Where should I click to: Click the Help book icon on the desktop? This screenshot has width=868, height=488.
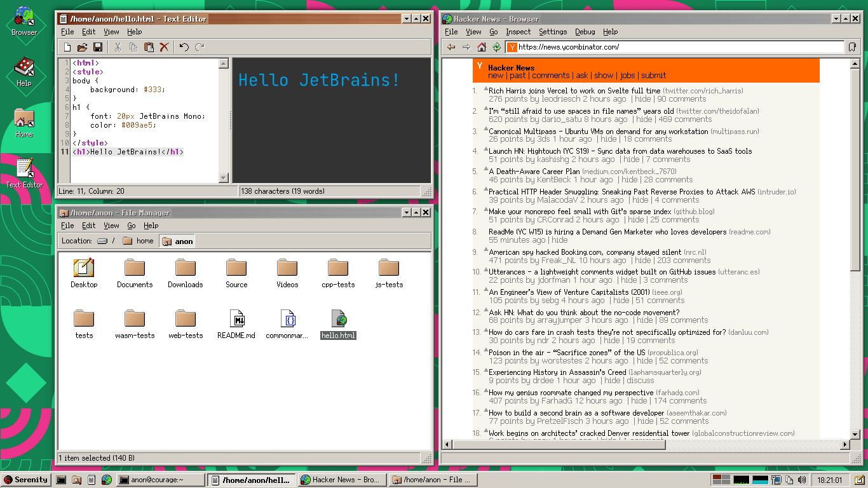point(24,71)
